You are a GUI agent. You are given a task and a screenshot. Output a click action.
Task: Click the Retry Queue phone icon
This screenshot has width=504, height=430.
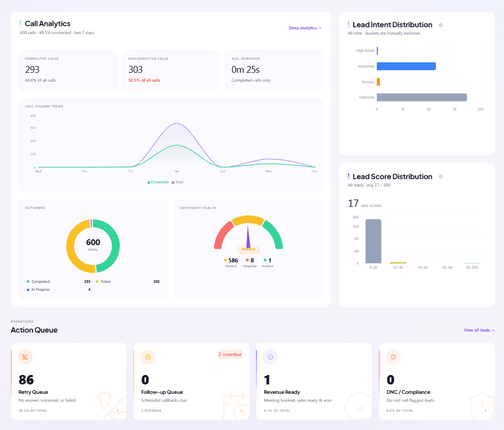25,357
